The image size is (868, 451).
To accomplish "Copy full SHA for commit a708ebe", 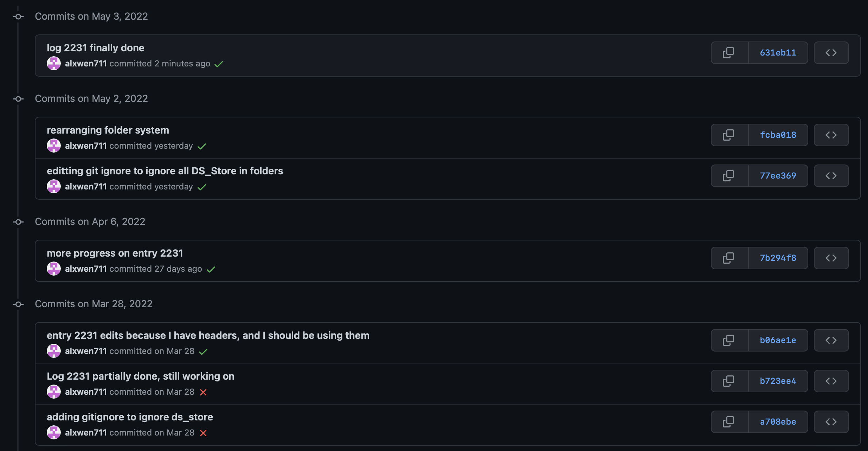I will (729, 422).
